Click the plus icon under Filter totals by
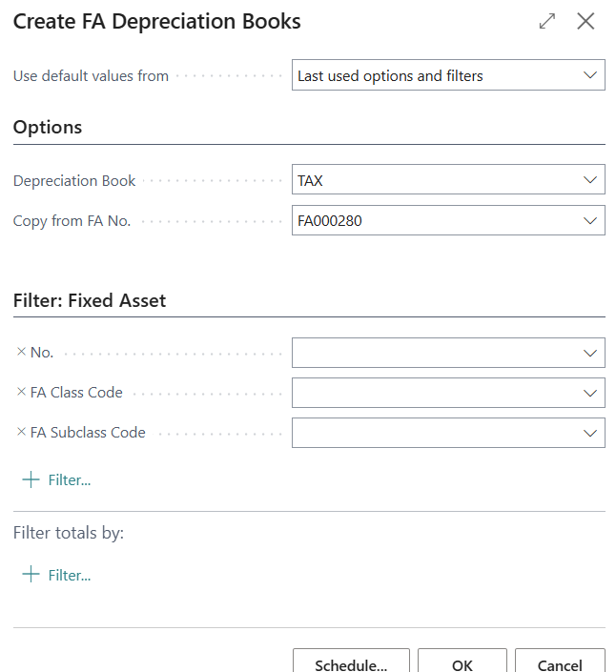Viewport: 616px width, 672px height. (x=31, y=575)
